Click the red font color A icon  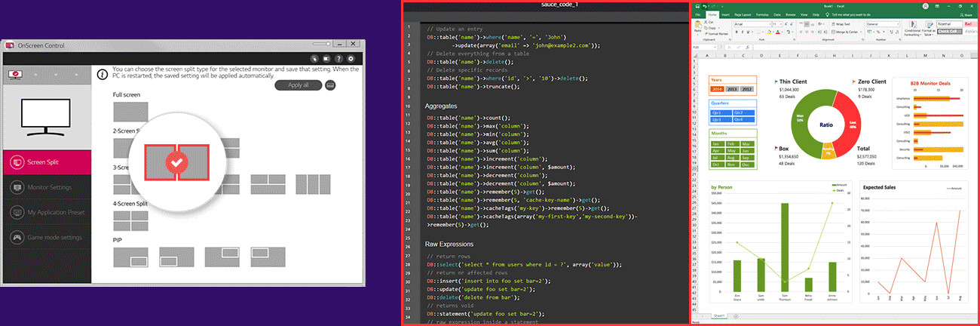click(777, 32)
